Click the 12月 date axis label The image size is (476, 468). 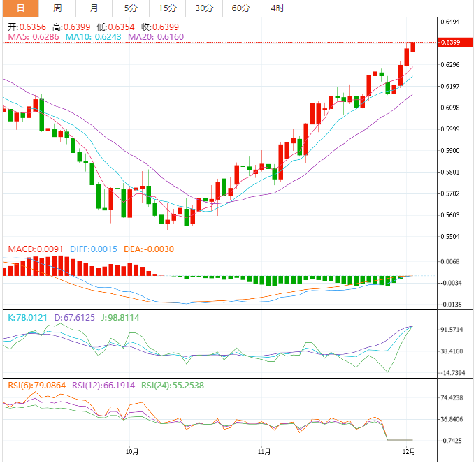click(x=409, y=452)
